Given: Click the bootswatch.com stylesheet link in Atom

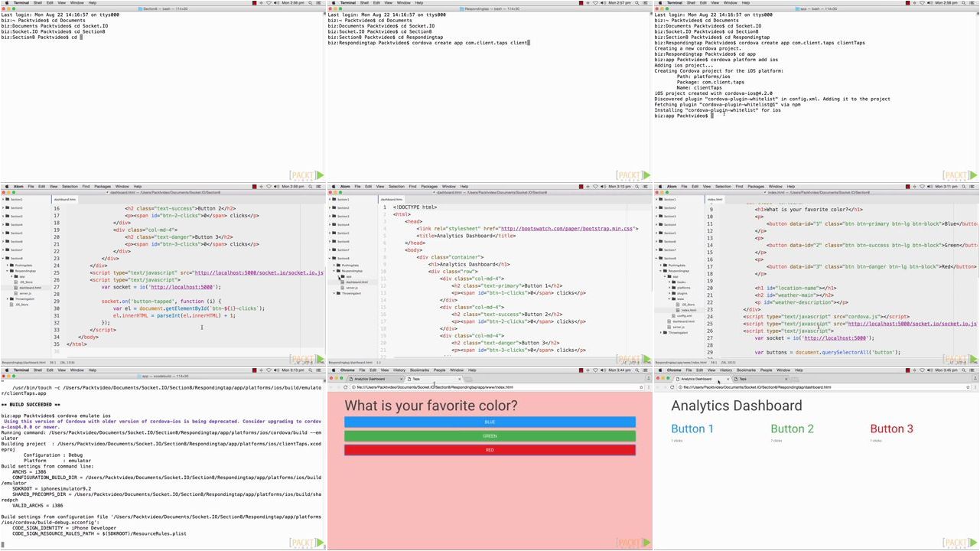Looking at the screenshot, I should click(568, 229).
